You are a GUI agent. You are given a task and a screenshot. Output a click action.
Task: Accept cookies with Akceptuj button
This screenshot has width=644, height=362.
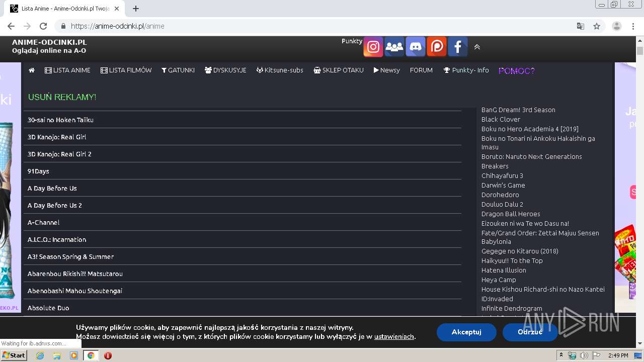coord(466,332)
